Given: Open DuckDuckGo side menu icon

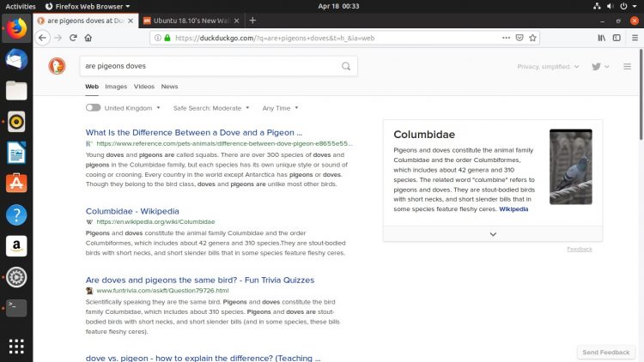Looking at the screenshot, I should (627, 67).
